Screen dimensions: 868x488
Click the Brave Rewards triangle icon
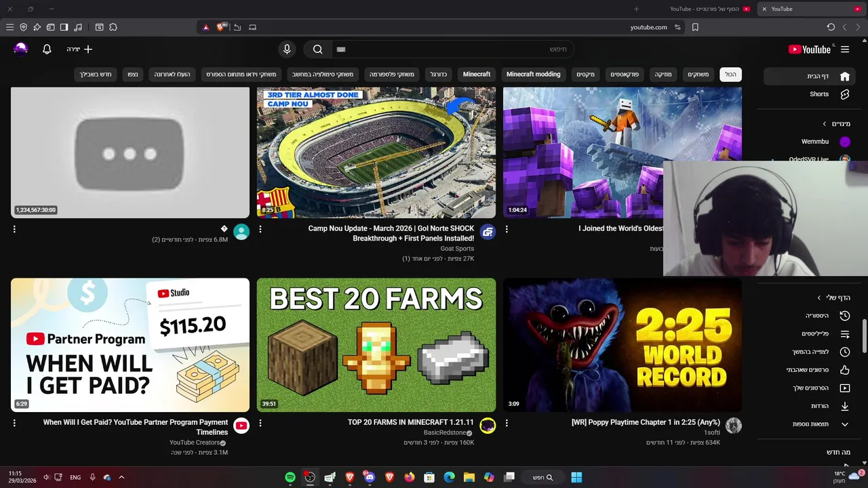coord(206,27)
